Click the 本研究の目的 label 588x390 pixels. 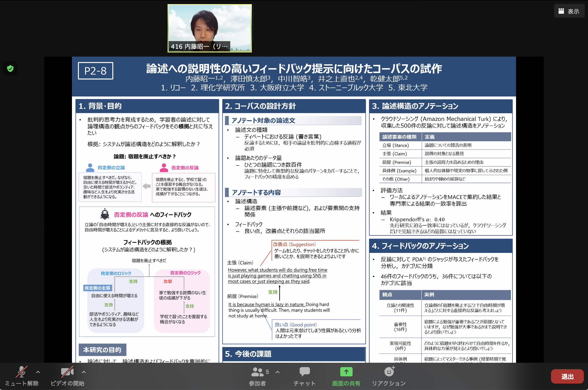click(102, 350)
